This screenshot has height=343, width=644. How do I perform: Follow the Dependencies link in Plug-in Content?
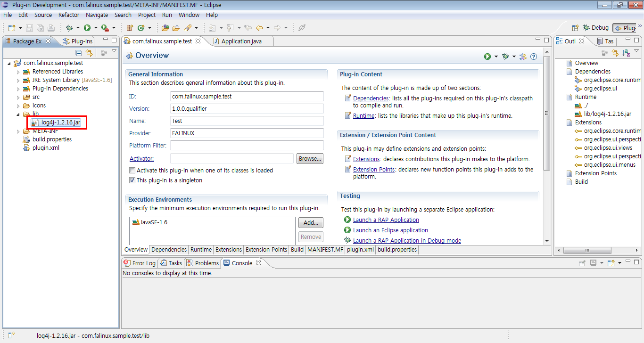[371, 98]
